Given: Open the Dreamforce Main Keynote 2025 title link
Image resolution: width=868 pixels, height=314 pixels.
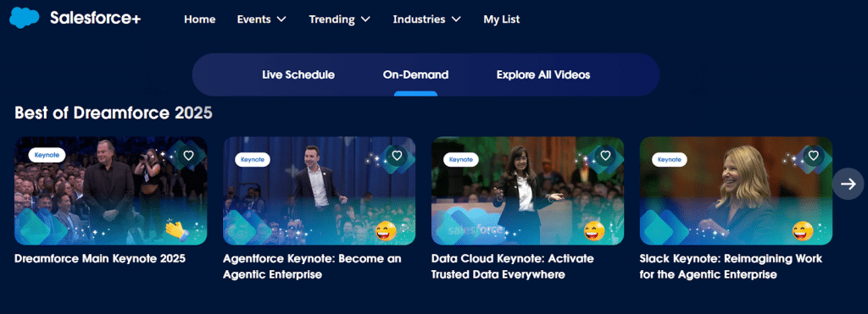Looking at the screenshot, I should coord(100,259).
